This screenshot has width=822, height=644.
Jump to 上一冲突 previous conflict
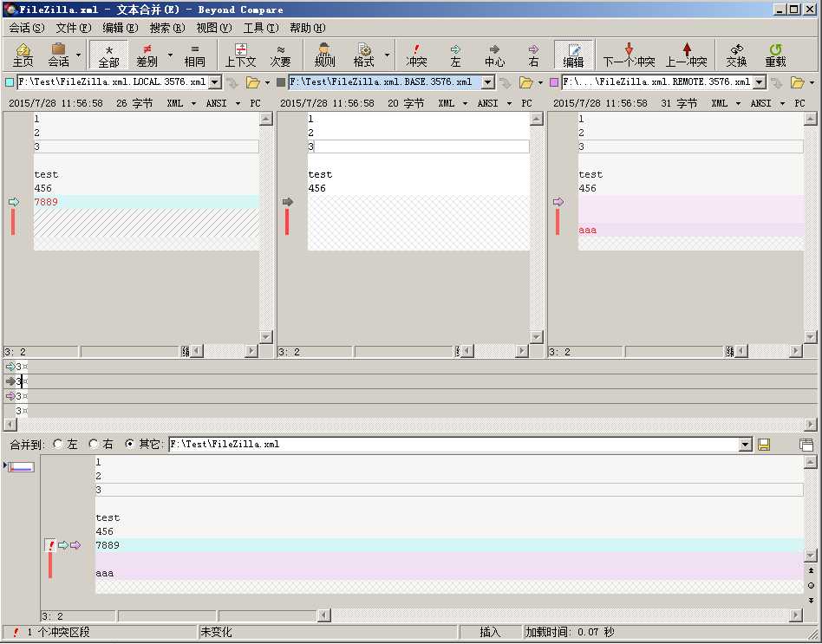point(687,55)
